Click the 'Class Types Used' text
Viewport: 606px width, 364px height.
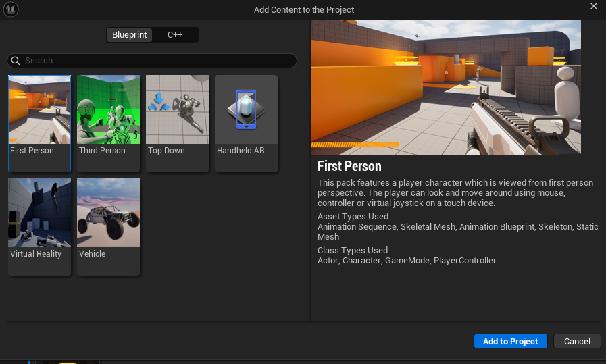point(353,251)
